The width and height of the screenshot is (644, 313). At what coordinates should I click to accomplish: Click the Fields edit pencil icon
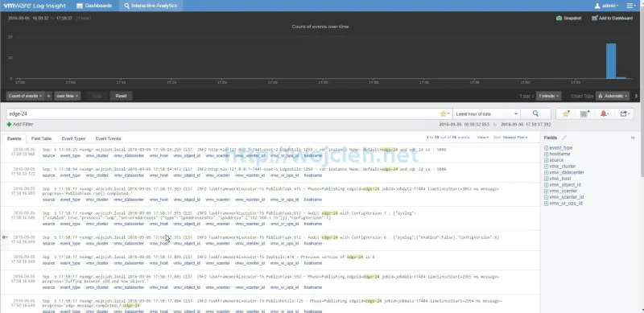click(564, 138)
